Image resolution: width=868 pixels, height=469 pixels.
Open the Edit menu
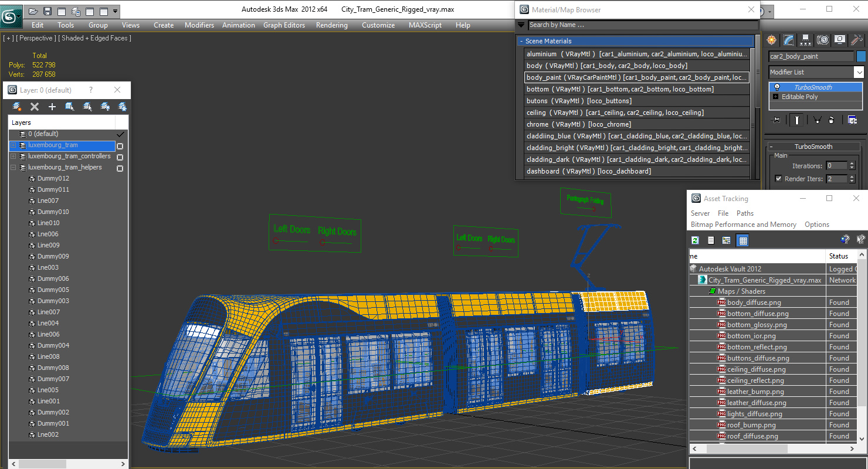coord(38,25)
